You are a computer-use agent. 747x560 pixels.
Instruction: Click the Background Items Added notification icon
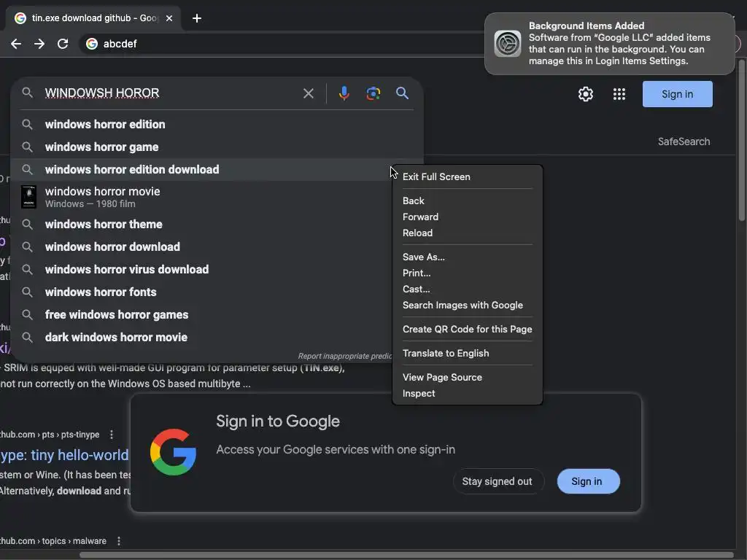(508, 44)
